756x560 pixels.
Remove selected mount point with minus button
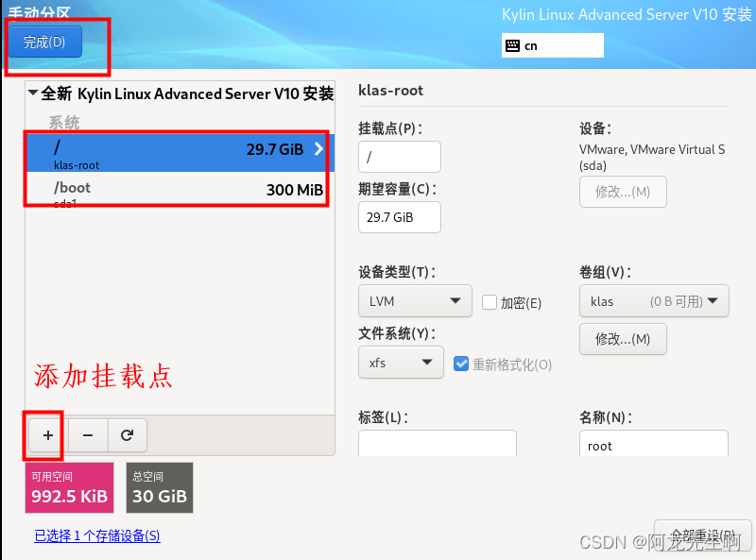[x=88, y=435]
